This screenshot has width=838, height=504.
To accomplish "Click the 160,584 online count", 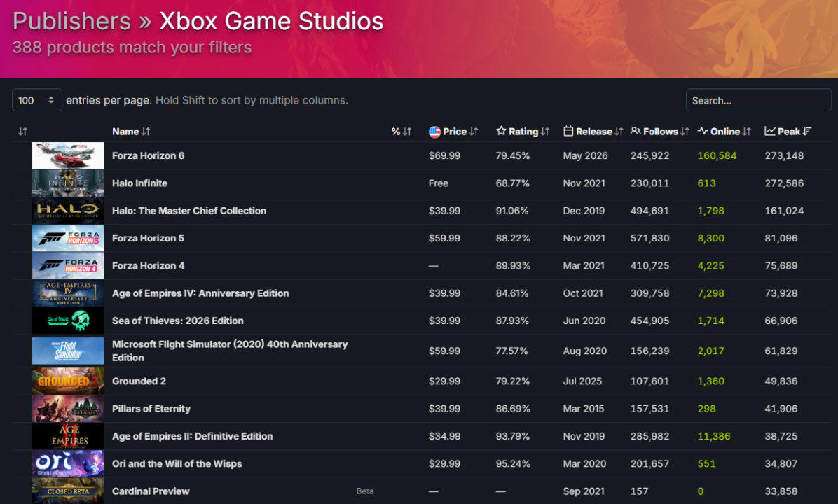I will [x=717, y=155].
